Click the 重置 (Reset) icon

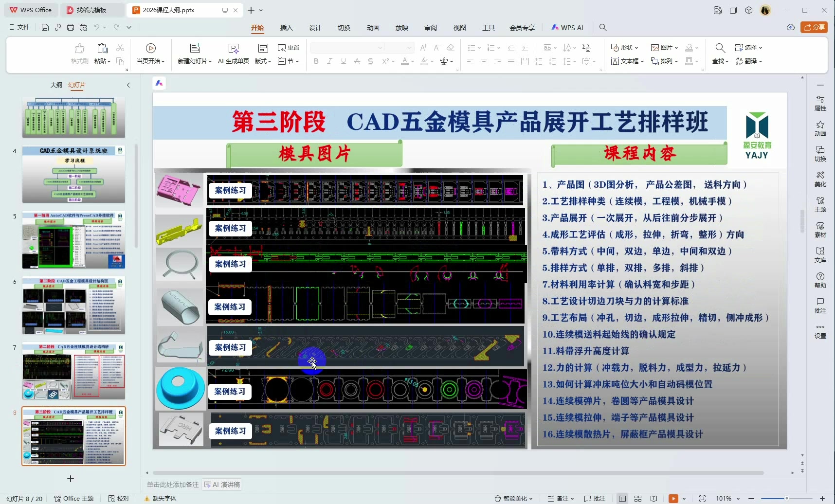288,48
